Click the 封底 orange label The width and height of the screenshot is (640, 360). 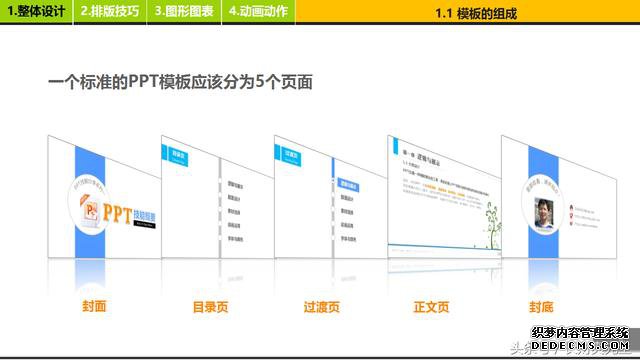tap(541, 307)
